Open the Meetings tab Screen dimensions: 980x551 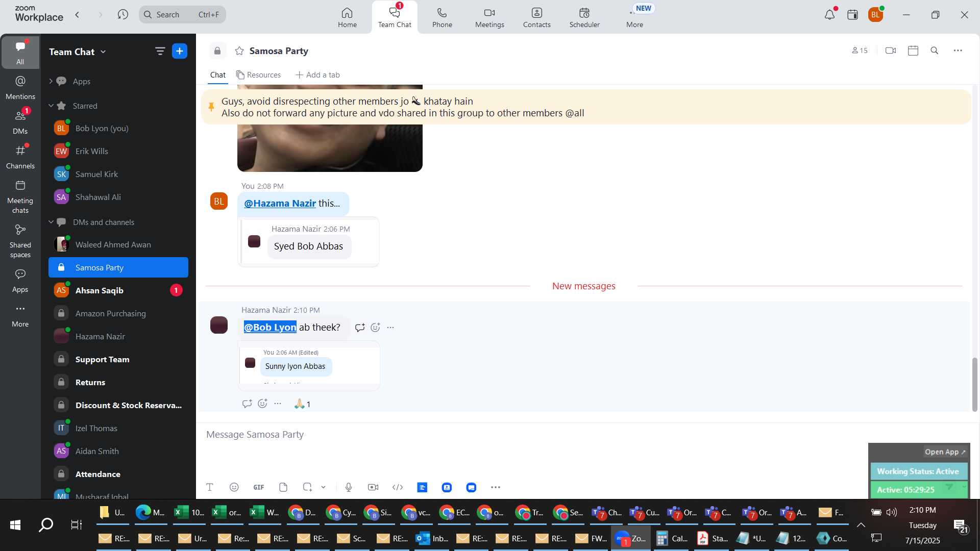point(489,17)
